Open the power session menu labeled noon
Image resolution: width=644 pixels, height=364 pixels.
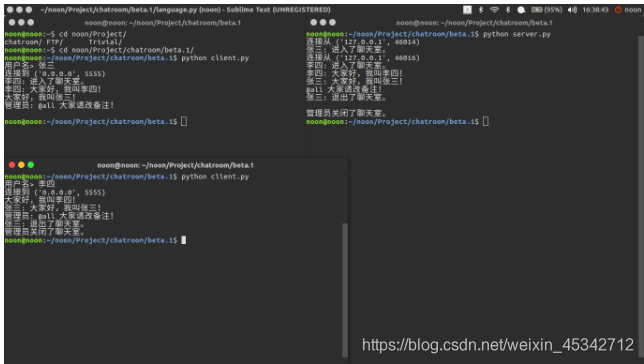coord(628,10)
